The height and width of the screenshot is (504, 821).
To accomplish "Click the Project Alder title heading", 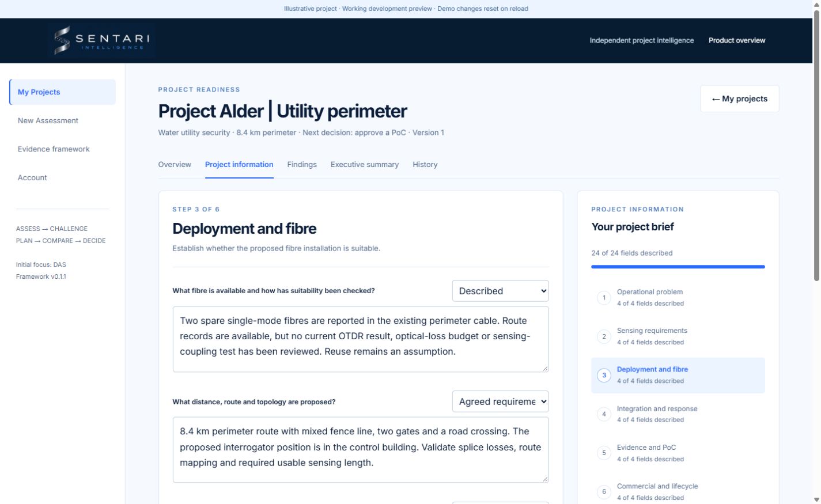I will 283,111.
